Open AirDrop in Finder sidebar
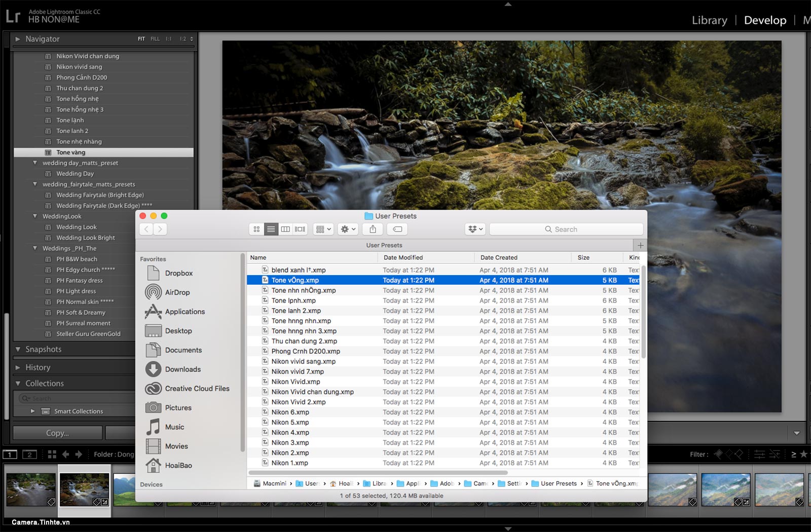This screenshot has height=532, width=811. click(177, 292)
